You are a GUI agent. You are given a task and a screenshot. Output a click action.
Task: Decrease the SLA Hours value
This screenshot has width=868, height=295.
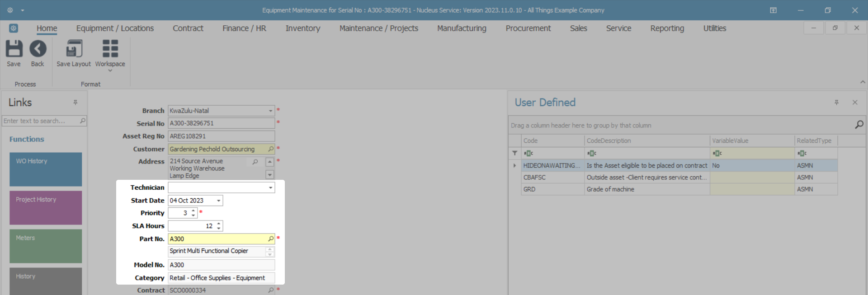pyautogui.click(x=219, y=228)
